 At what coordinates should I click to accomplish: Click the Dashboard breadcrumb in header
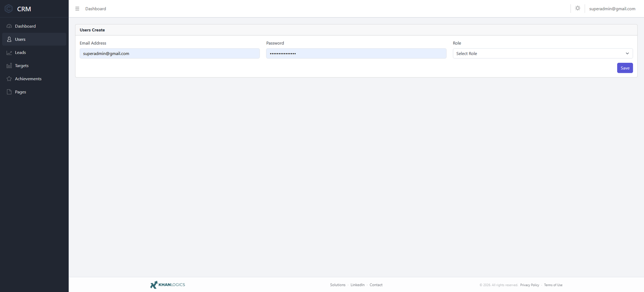[x=96, y=9]
